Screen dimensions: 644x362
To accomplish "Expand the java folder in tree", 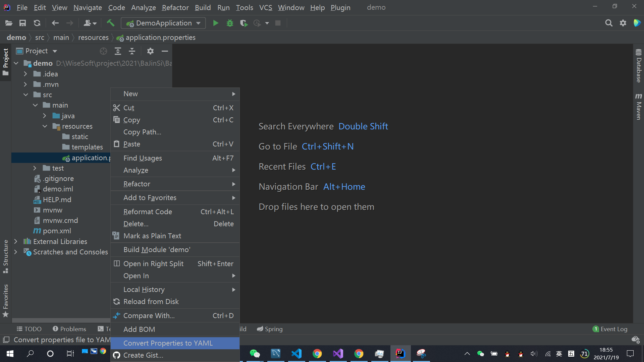I will point(45,116).
